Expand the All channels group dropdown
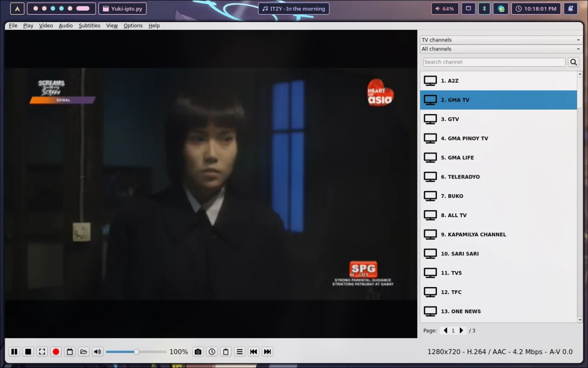The width and height of the screenshot is (588, 368). point(501,49)
